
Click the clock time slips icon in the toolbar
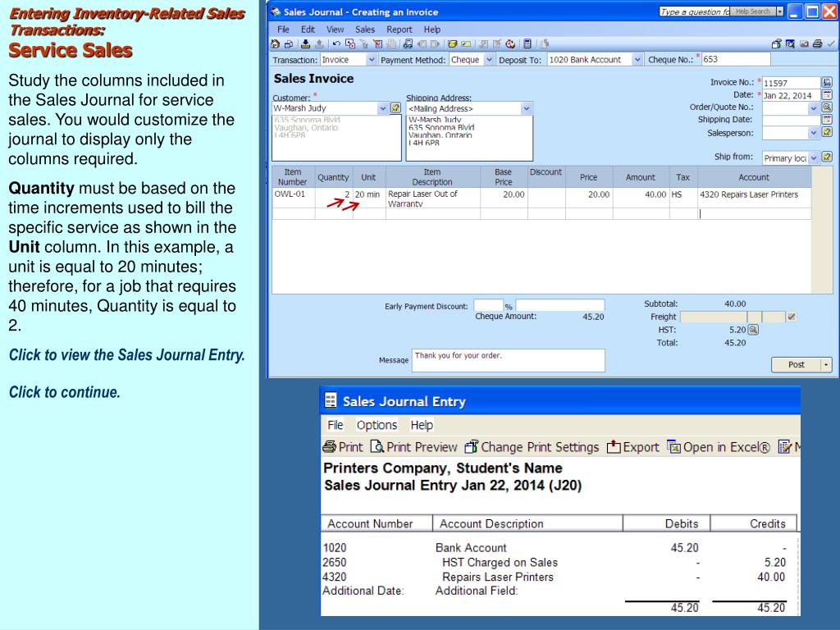pyautogui.click(x=510, y=44)
